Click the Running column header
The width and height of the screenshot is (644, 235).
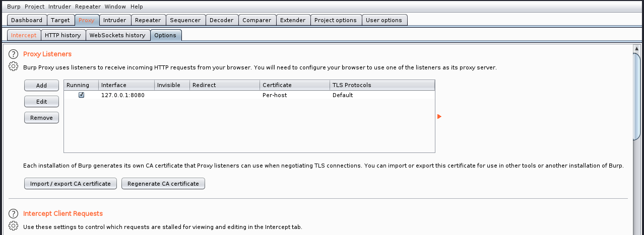click(x=81, y=85)
